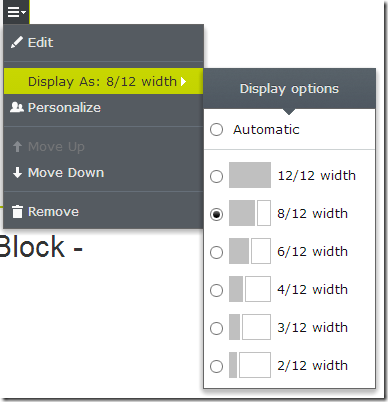388x402 pixels.
Task: Select the 4/12 width radio button
Action: [x=217, y=290]
